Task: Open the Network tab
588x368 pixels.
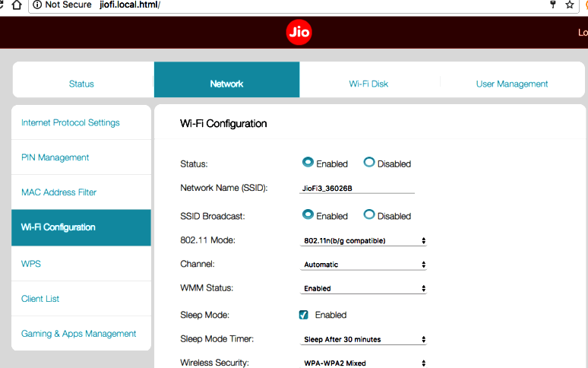Action: (x=226, y=80)
